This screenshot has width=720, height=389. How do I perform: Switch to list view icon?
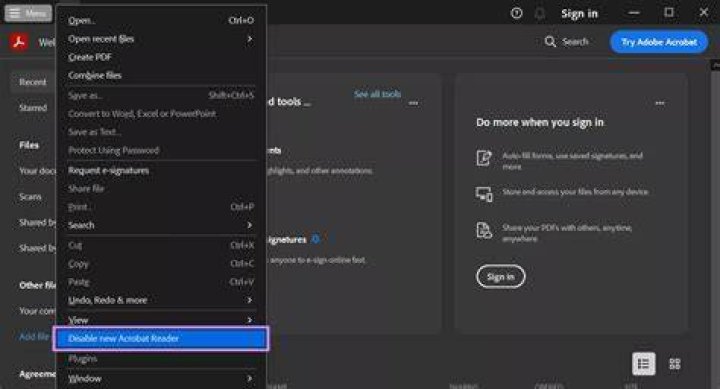643,364
